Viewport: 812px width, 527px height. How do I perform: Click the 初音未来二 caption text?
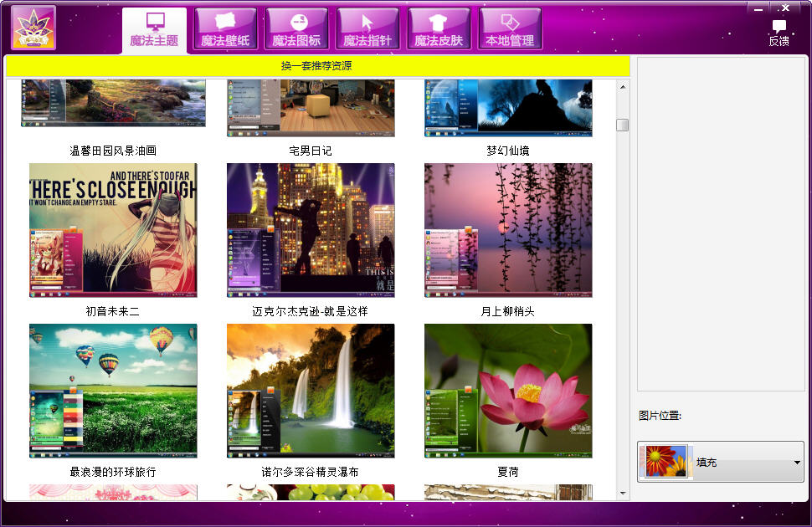pyautogui.click(x=112, y=311)
